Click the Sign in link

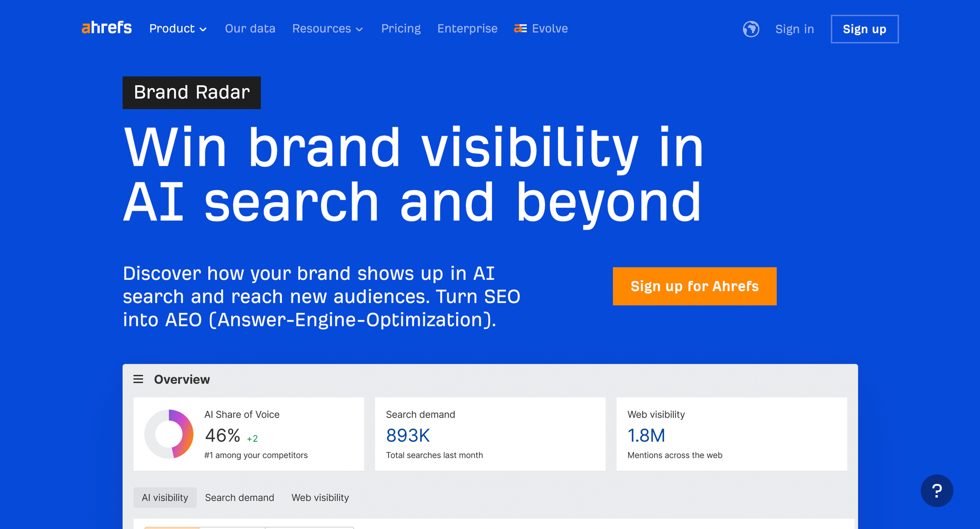tap(794, 29)
